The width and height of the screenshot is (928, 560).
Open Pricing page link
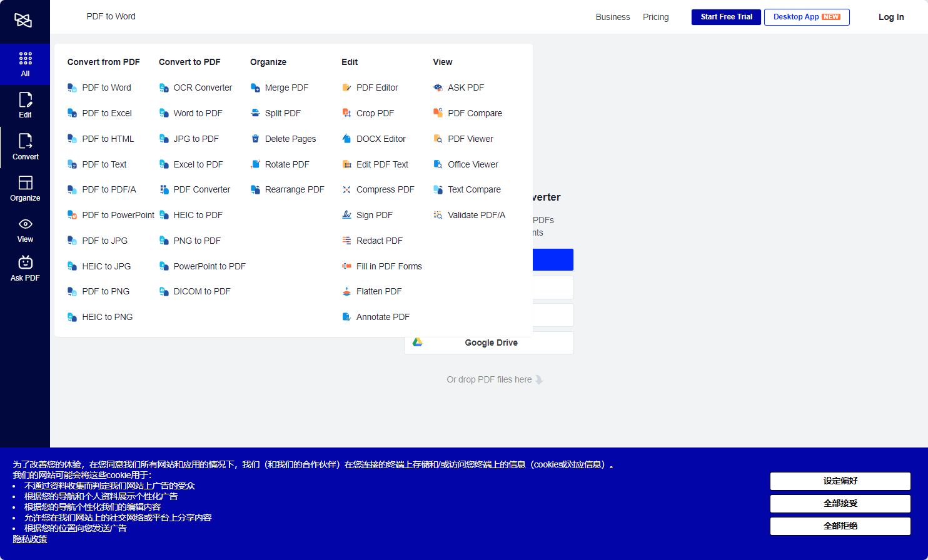[656, 17]
